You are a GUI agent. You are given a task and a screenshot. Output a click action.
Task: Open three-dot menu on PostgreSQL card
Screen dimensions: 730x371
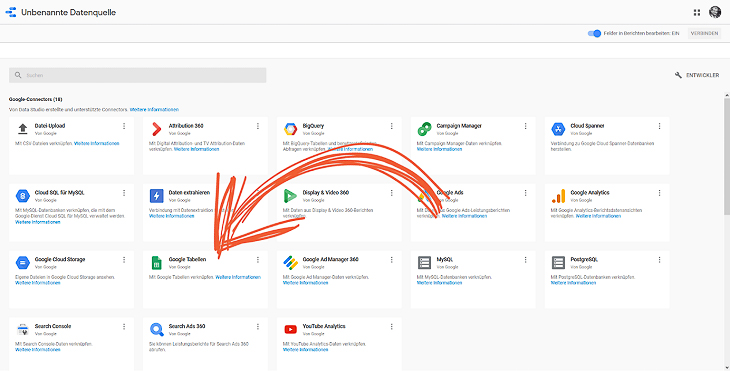point(659,260)
